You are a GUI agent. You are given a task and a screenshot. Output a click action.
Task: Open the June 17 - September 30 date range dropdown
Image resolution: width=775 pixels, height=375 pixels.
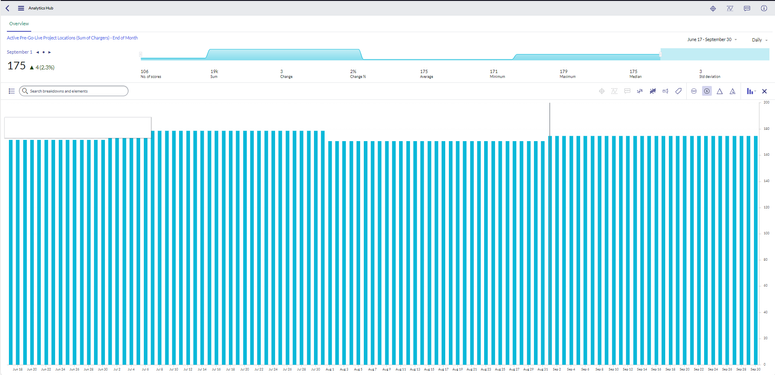tap(712, 40)
